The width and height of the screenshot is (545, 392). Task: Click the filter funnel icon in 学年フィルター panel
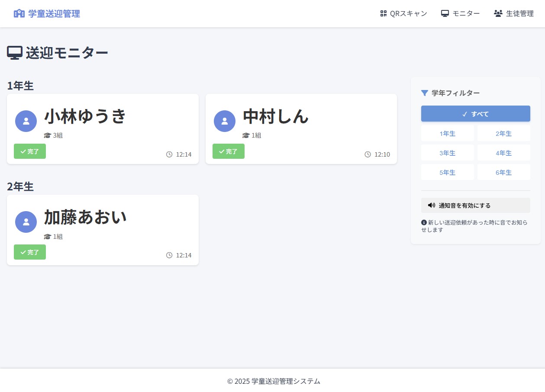point(424,93)
